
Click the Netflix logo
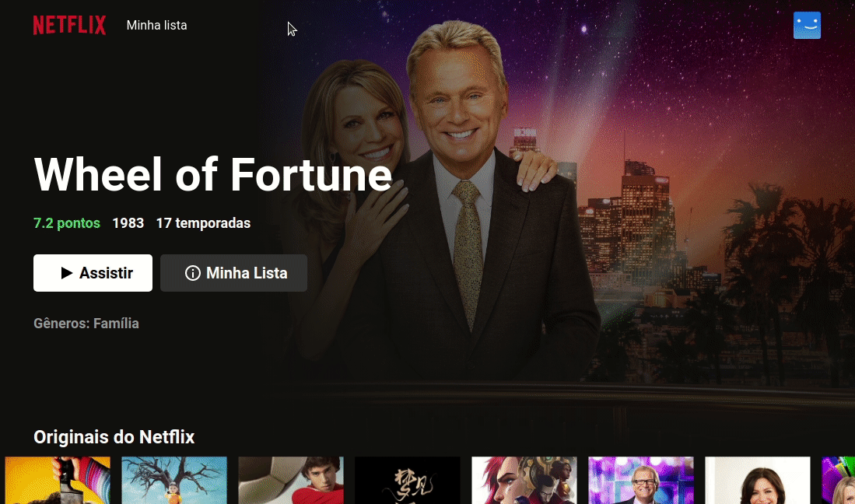(69, 25)
